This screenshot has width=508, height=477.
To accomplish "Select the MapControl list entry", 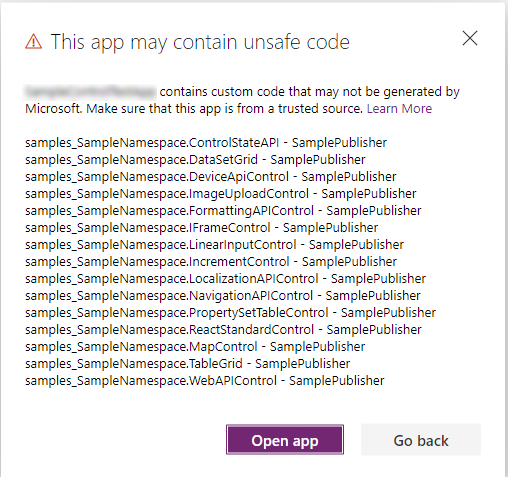I will point(195,347).
